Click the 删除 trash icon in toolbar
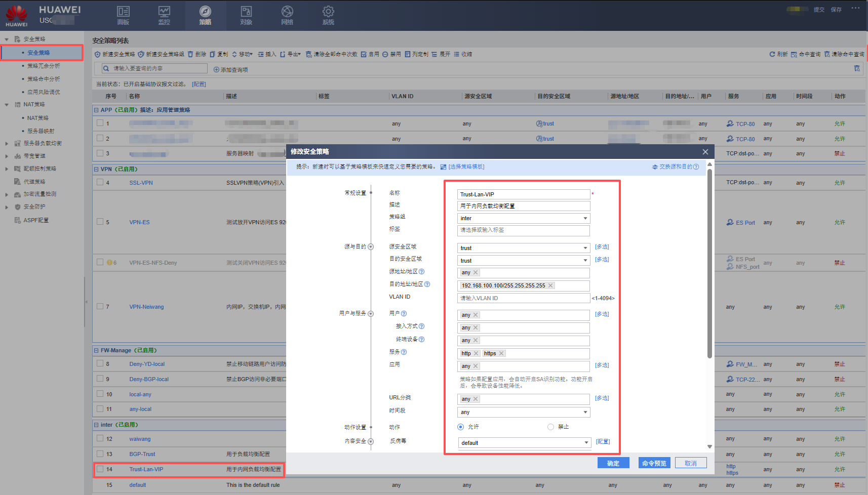This screenshot has width=868, height=495. coord(190,54)
